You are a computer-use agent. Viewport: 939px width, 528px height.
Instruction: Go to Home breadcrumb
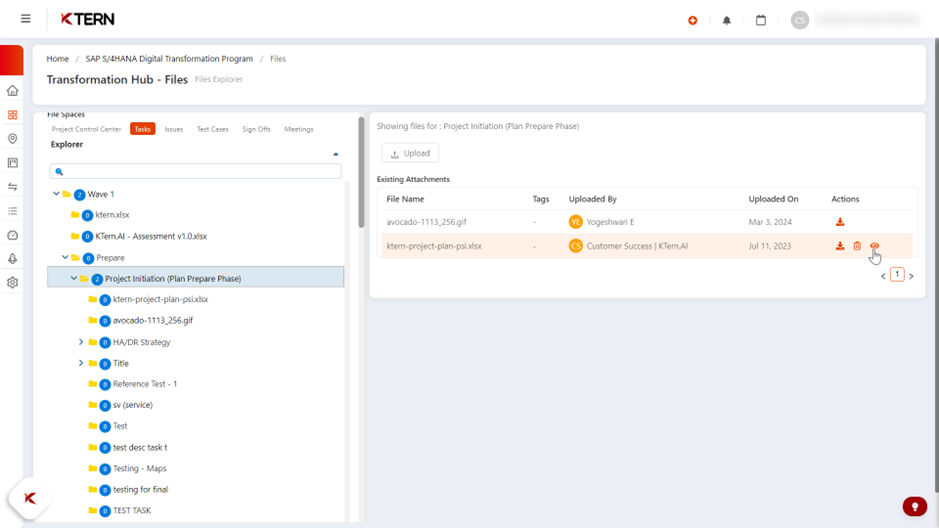coord(57,59)
